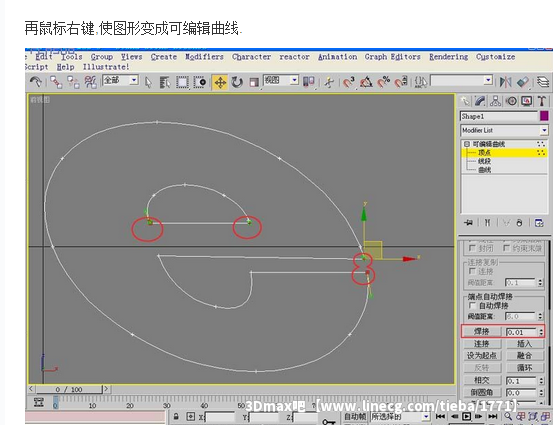Click the Select and Manipulate icon
This screenshot has height=425, width=557.
tap(329, 82)
